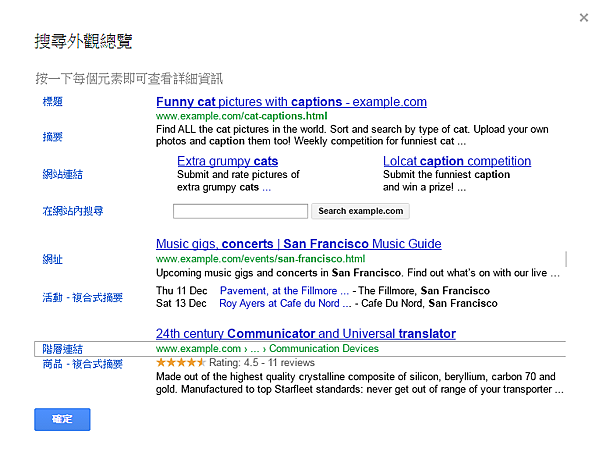Image resolution: width=600 pixels, height=459 pixels.
Task: Open the 24th century Communicator result title
Action: pos(305,334)
